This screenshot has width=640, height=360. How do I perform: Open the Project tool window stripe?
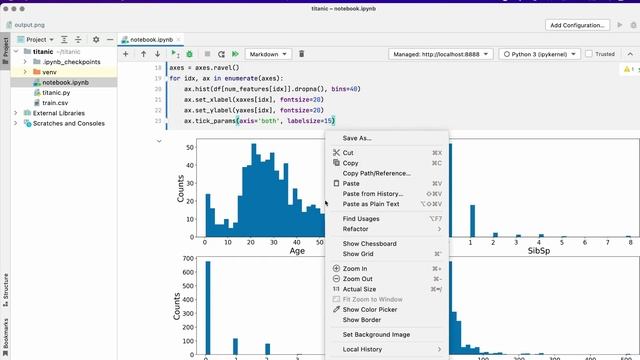tap(5, 51)
